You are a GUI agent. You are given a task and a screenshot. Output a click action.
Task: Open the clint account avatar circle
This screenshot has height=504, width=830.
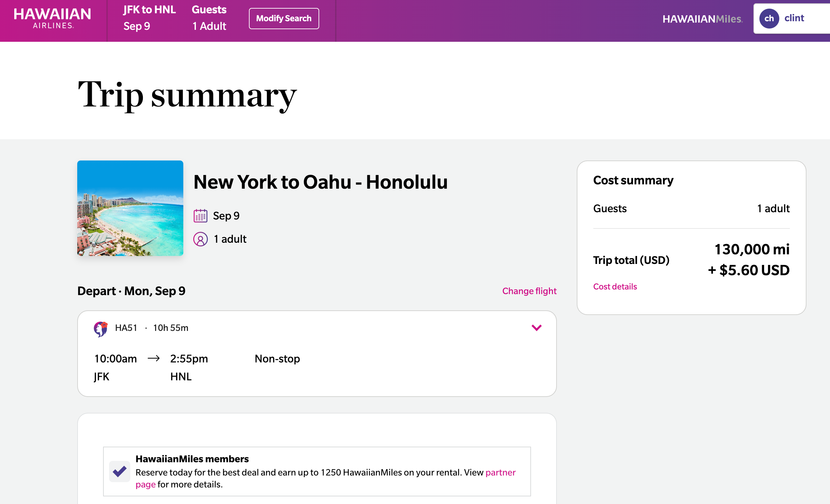(769, 19)
